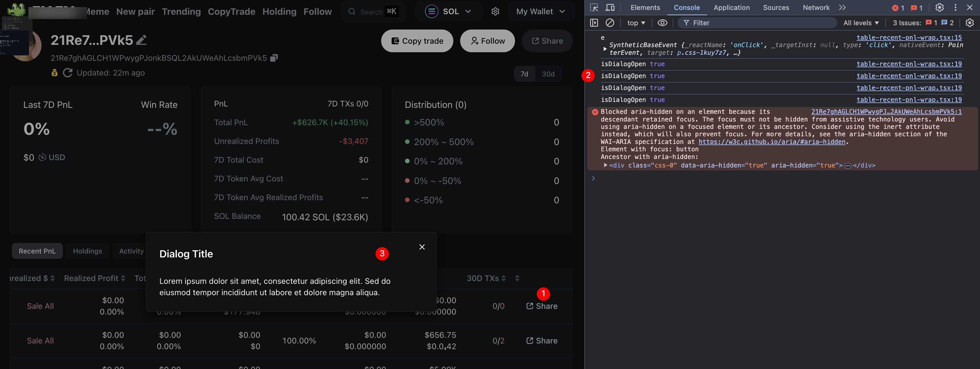Open the top context dropdown in console
The image size is (980, 369).
pos(636,23)
